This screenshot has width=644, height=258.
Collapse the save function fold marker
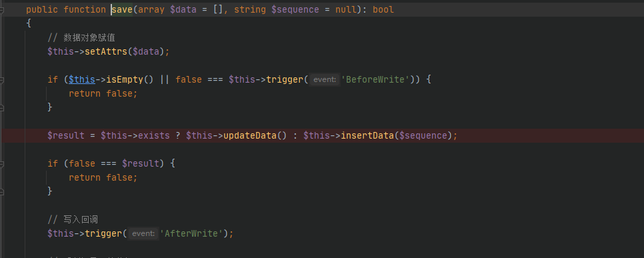(1, 10)
